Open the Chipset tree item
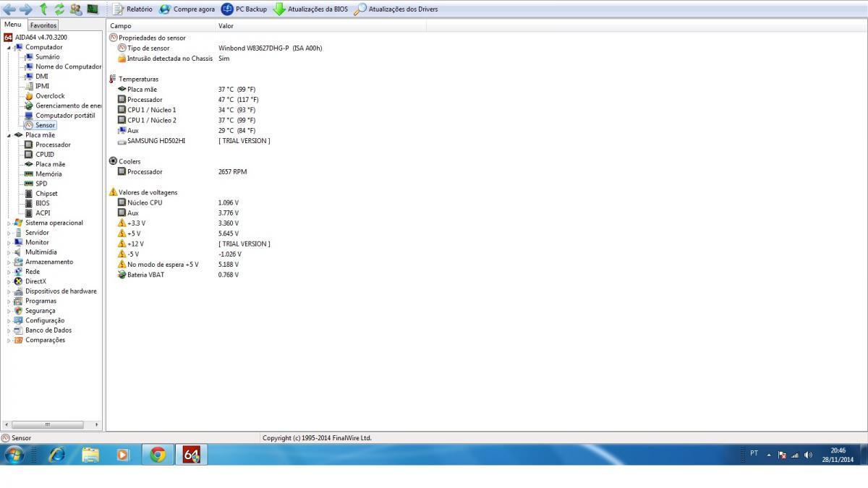 click(46, 194)
